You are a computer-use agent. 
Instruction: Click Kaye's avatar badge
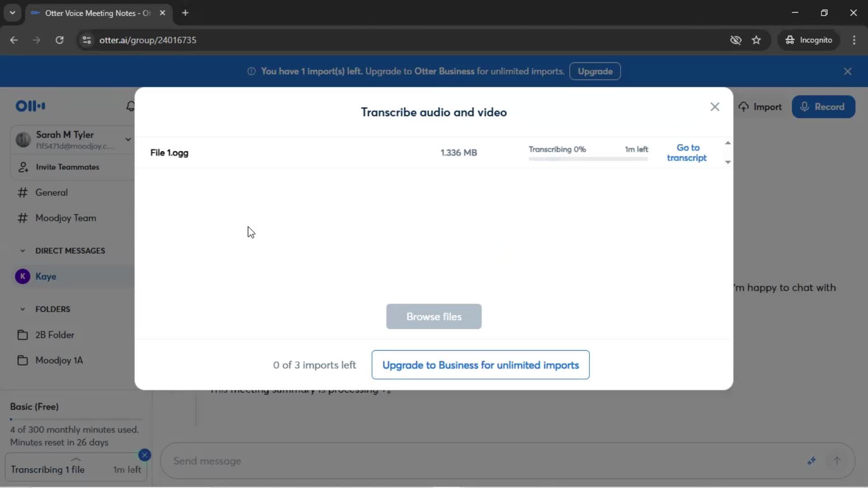23,276
